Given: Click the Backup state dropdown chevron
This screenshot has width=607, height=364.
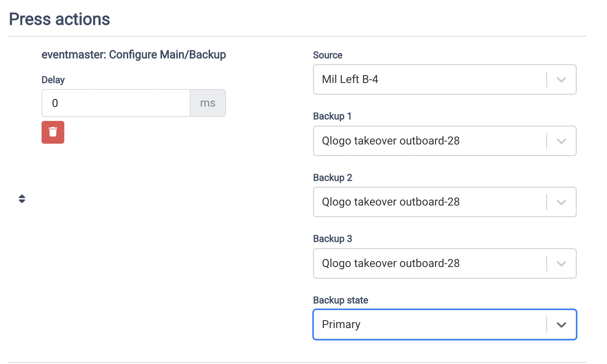Looking at the screenshot, I should pyautogui.click(x=561, y=324).
